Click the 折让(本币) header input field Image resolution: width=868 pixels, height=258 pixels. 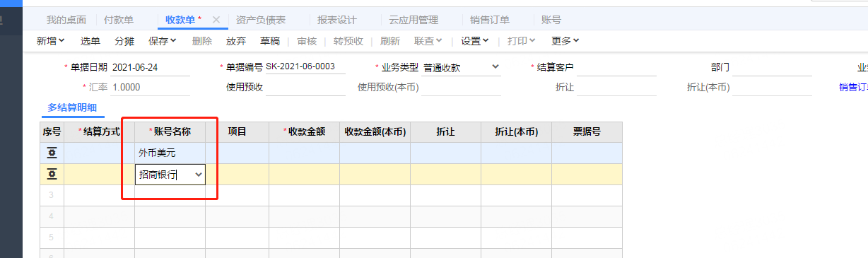[772, 88]
